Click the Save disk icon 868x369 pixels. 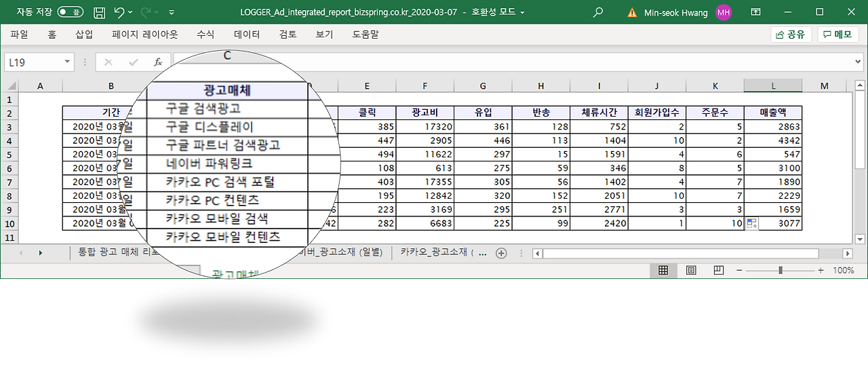tap(99, 12)
